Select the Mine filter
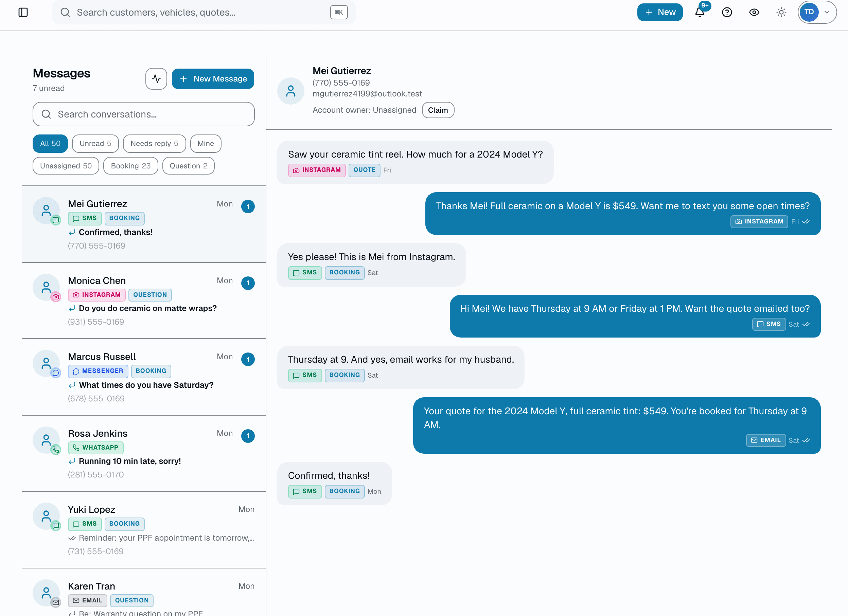The image size is (848, 616). (x=206, y=144)
